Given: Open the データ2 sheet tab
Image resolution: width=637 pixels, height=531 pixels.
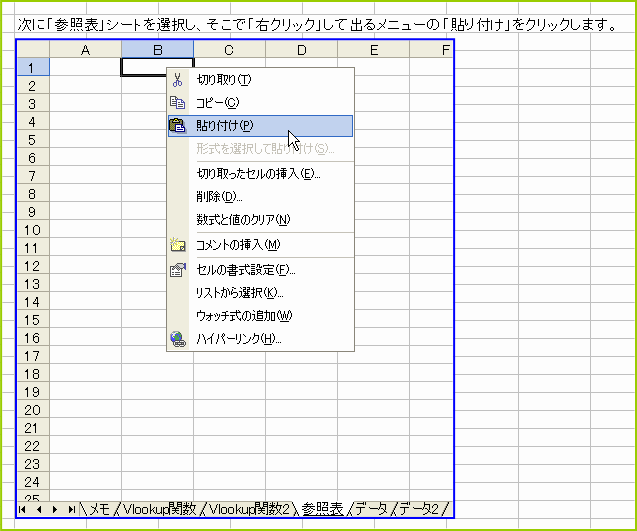Looking at the screenshot, I should pos(419,509).
